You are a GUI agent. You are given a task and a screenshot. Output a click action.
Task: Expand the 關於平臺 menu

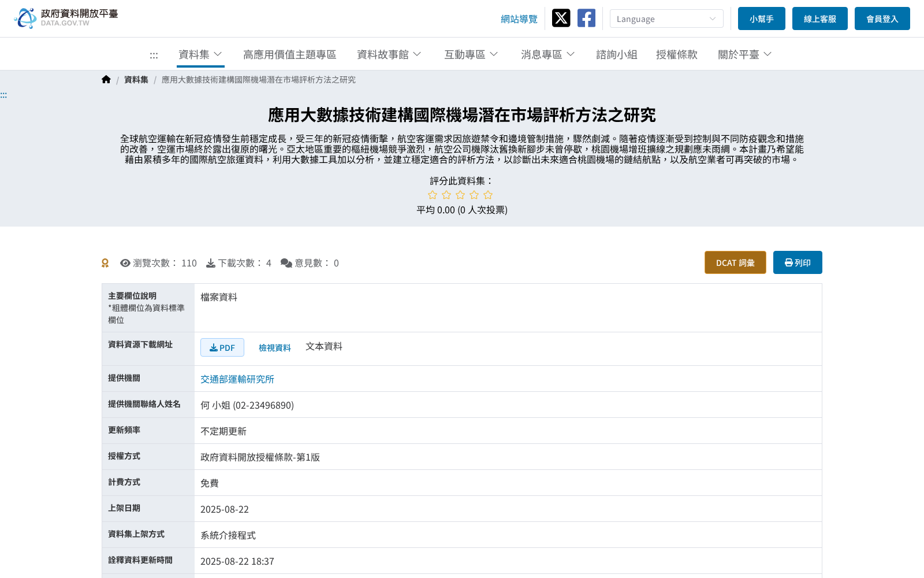[x=744, y=54]
